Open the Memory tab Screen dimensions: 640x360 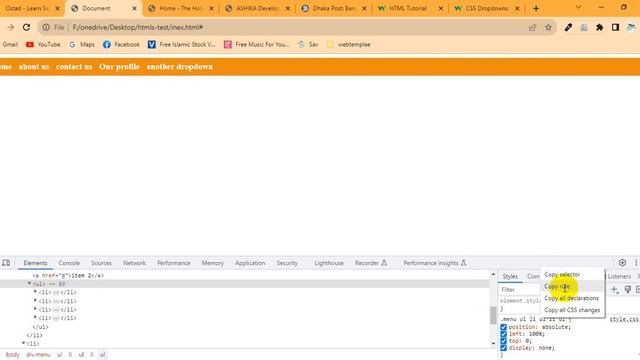[213, 263]
